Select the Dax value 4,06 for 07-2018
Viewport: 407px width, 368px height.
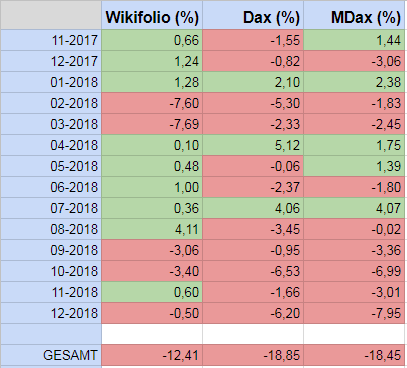coord(253,208)
